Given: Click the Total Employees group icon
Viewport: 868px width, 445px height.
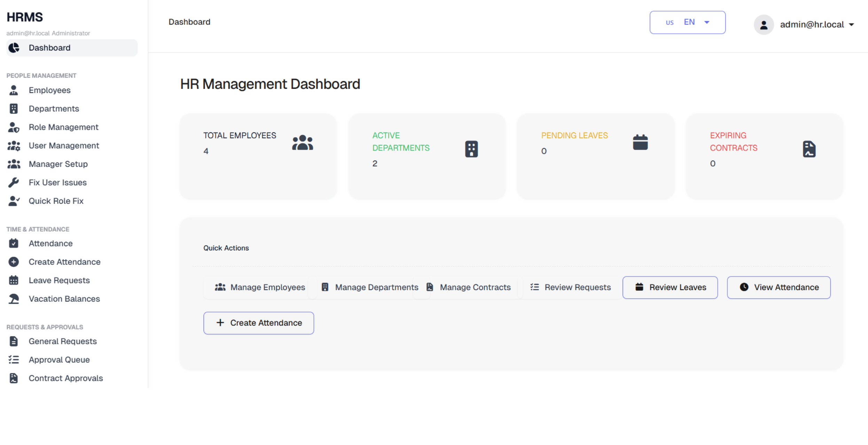Looking at the screenshot, I should click(302, 143).
